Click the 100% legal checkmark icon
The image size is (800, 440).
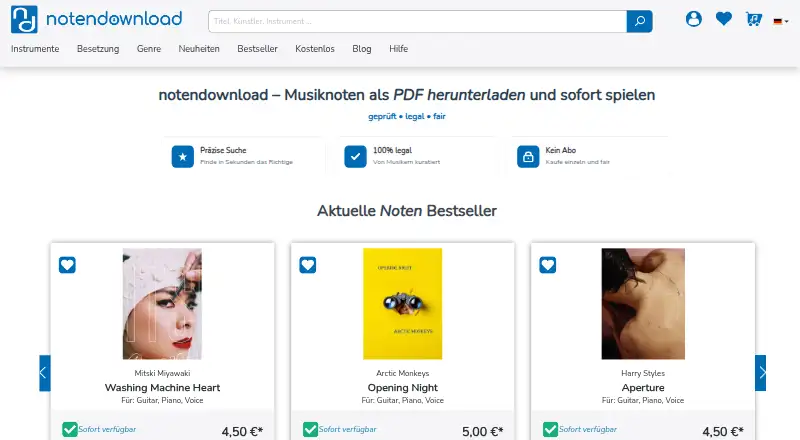click(355, 156)
